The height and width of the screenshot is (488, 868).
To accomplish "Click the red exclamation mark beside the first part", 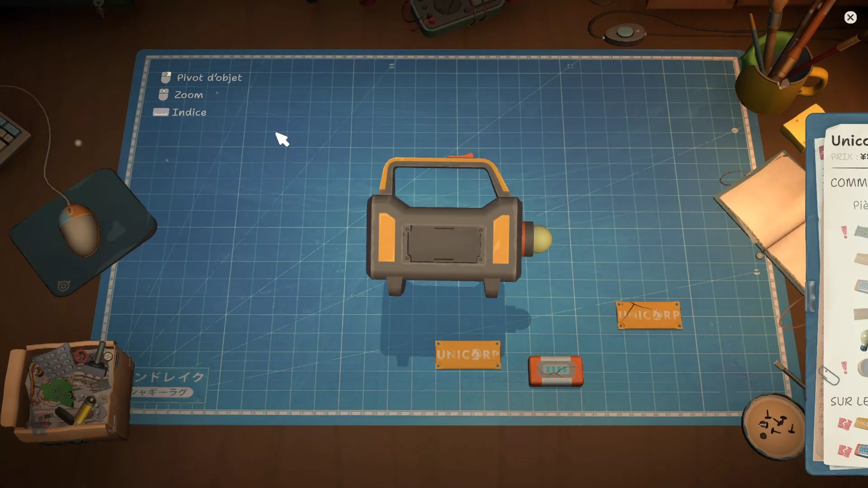I will (844, 232).
